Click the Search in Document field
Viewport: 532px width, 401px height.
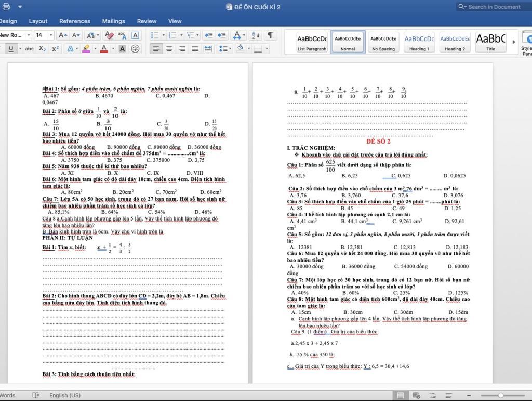[494, 7]
